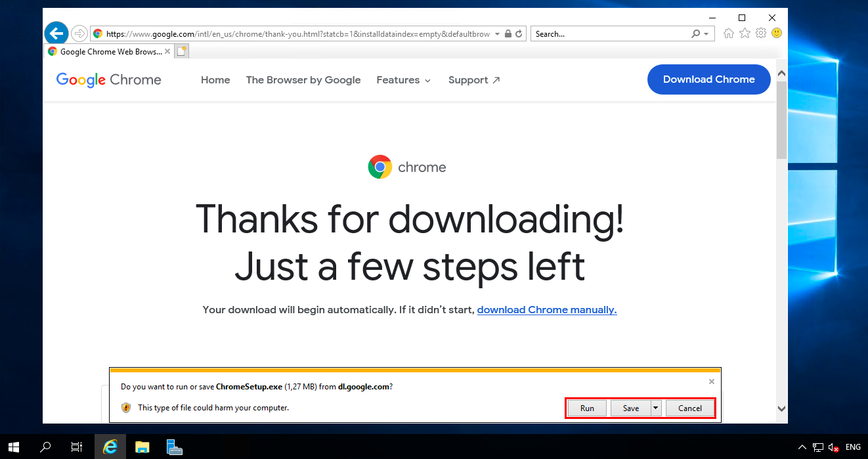Viewport: 868px width, 459px height.
Task: Expand the search box provider dropdown
Action: click(x=706, y=33)
